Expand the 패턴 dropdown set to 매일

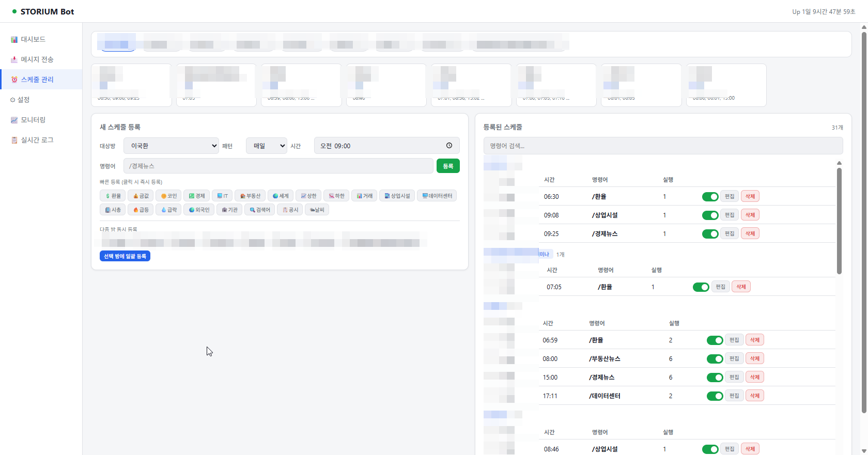click(266, 146)
